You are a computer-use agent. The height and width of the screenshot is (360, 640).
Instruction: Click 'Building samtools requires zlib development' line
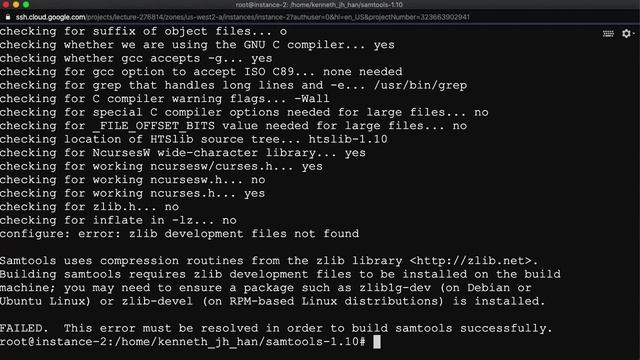(x=280, y=274)
